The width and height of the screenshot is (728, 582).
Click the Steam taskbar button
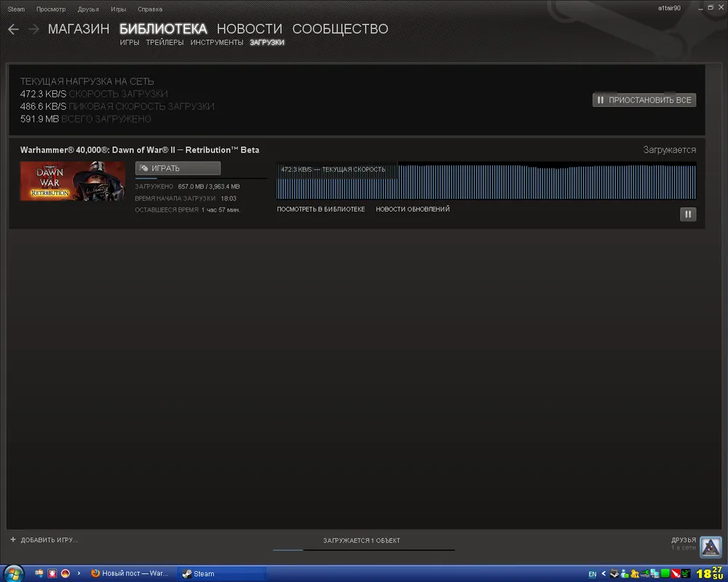click(223, 574)
